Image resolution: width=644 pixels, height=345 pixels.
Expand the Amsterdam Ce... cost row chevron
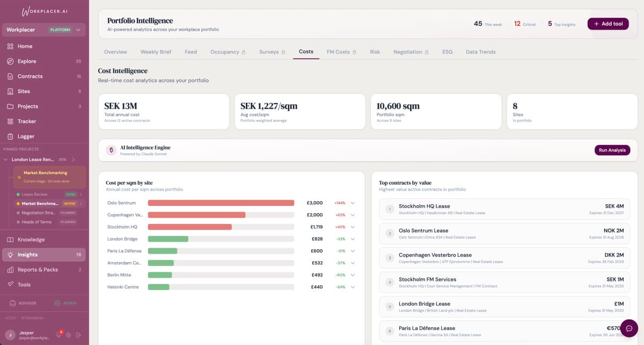pyautogui.click(x=353, y=263)
